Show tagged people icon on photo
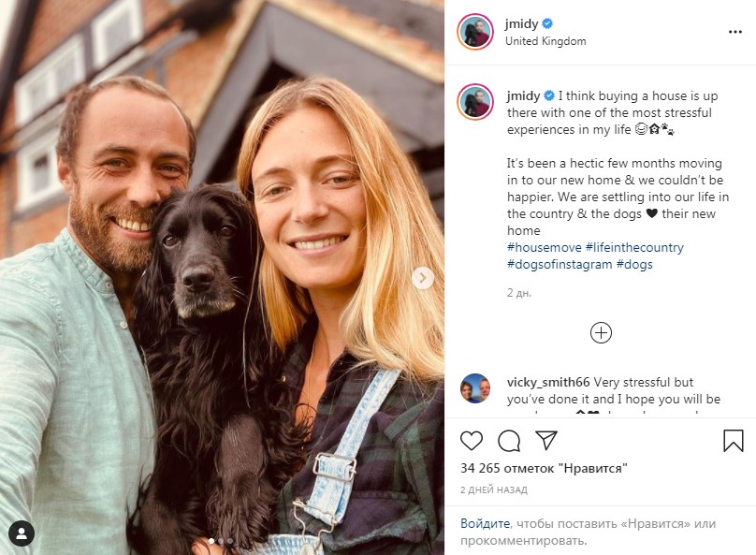756x555 pixels. click(x=22, y=533)
